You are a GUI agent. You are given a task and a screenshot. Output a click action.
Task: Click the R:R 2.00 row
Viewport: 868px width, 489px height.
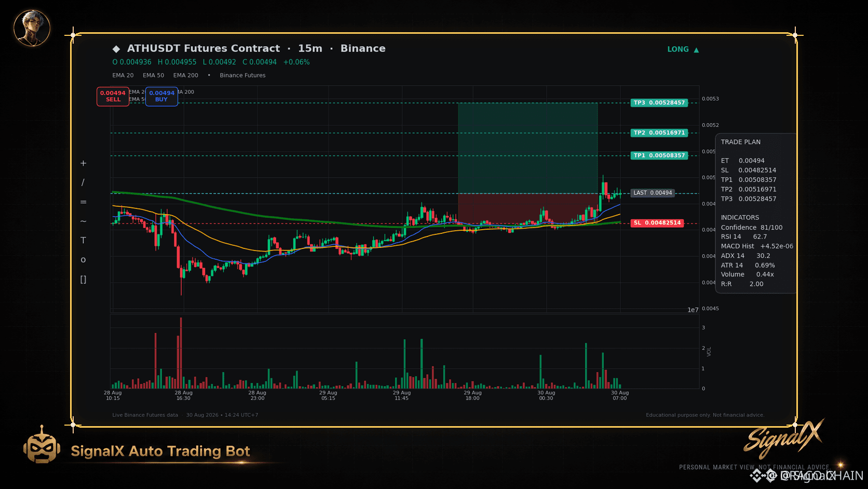(x=742, y=284)
